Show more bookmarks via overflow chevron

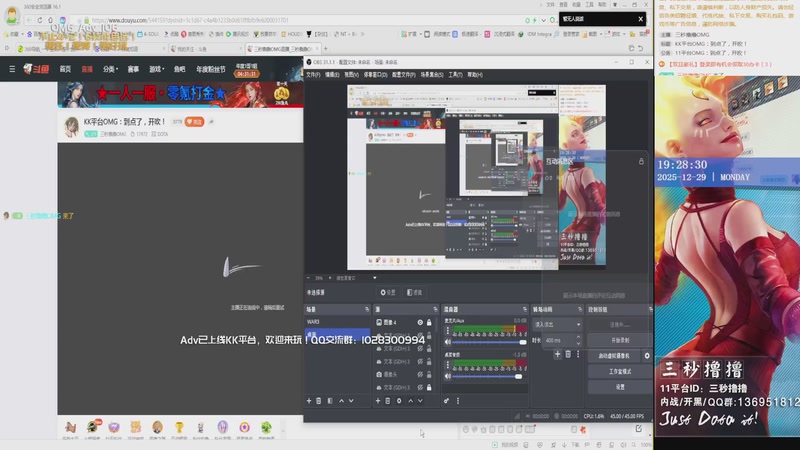(362, 34)
